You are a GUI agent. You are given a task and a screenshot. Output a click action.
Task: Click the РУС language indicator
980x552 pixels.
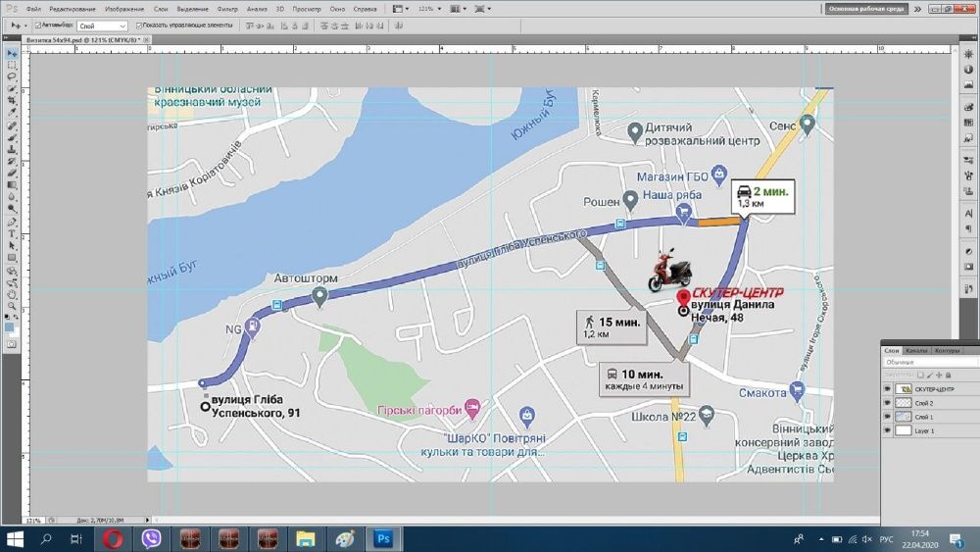click(886, 539)
